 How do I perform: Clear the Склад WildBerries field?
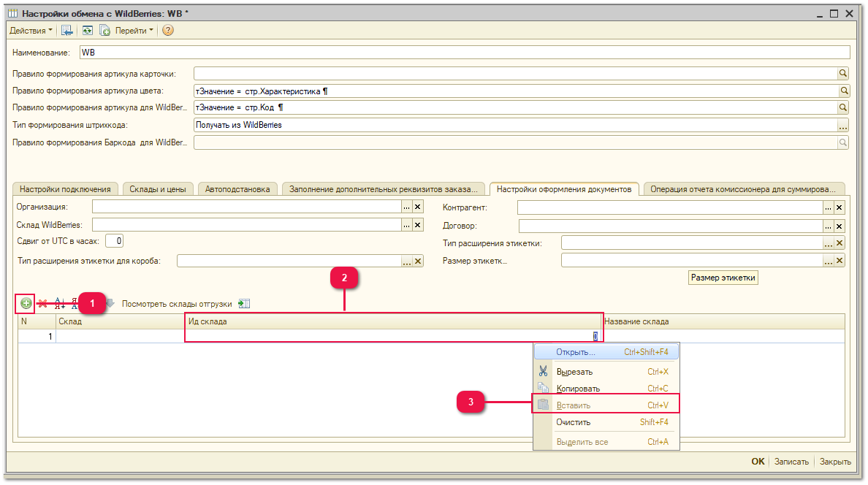(418, 225)
